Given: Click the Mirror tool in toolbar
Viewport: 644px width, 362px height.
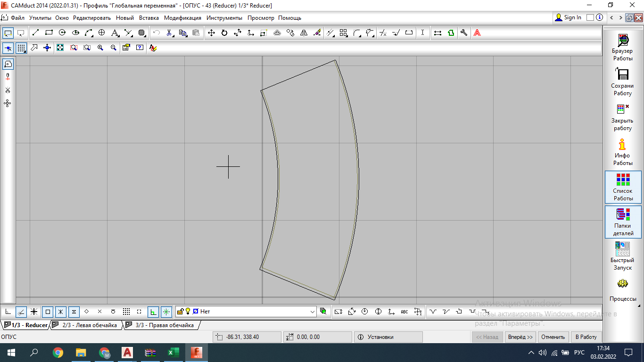Looking at the screenshot, I should coord(304,33).
